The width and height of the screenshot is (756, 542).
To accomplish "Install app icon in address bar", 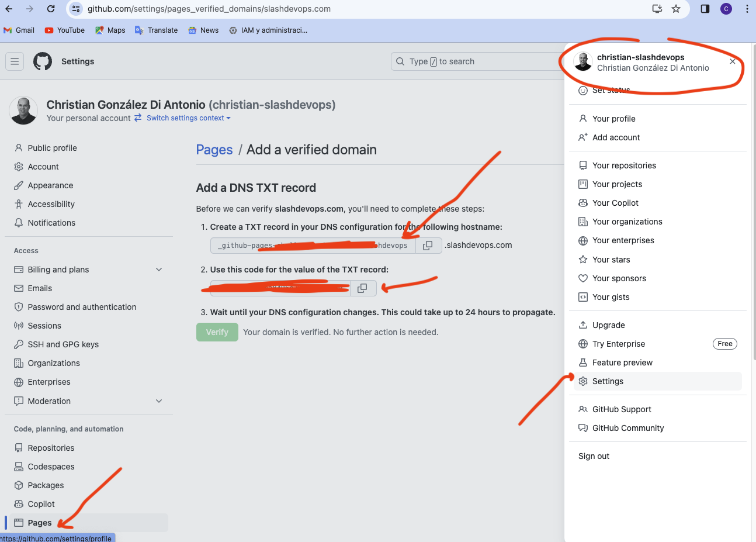I will (x=657, y=9).
